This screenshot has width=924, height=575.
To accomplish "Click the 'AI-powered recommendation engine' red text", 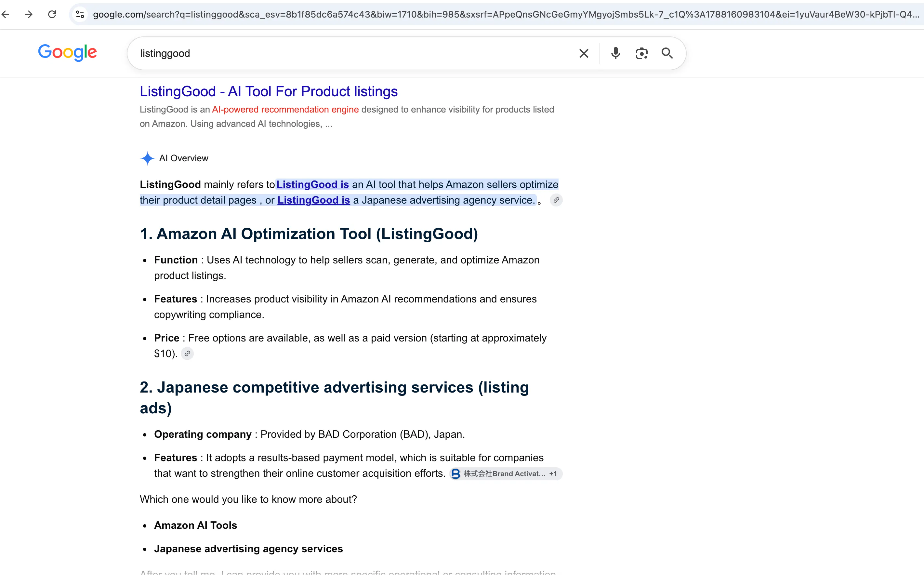I will click(x=285, y=110).
